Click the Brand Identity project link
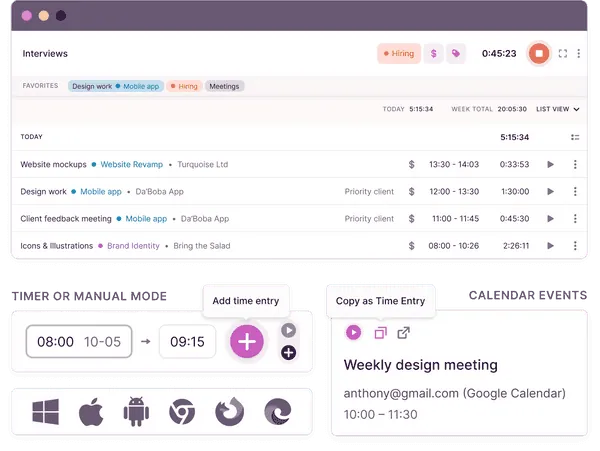Viewport: 600px width, 451px height. tap(133, 246)
